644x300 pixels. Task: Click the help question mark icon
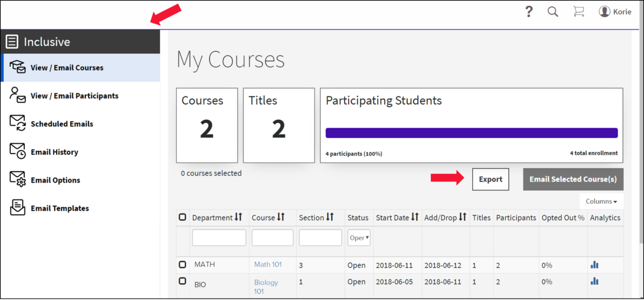point(529,12)
